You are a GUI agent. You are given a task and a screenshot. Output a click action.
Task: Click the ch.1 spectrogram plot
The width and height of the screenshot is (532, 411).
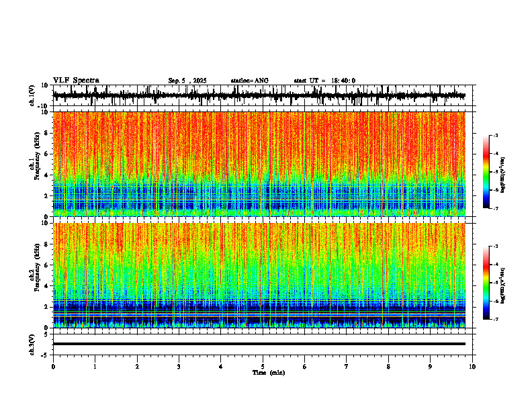(x=259, y=164)
